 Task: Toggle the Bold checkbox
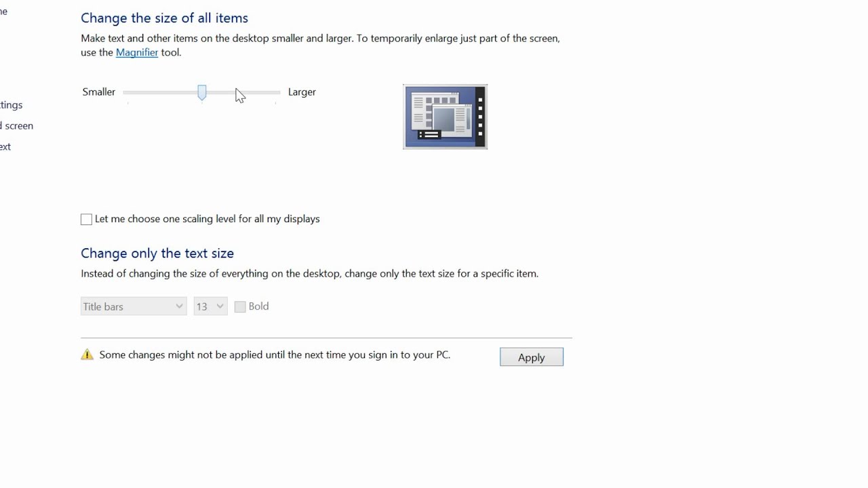tap(240, 307)
